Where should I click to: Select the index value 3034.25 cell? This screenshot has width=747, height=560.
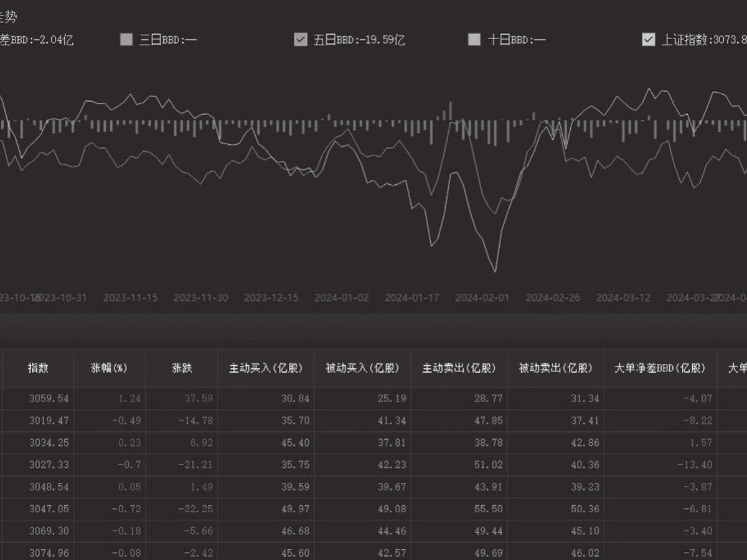point(38,442)
